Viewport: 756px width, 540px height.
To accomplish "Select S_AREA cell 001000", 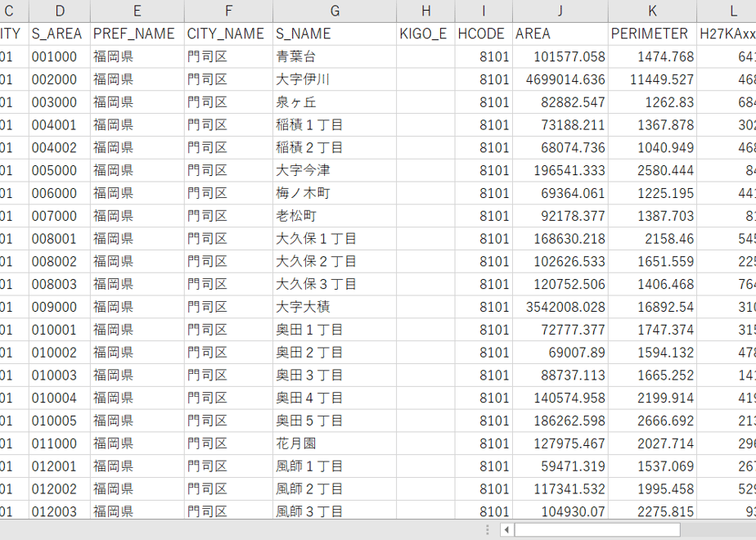I will [60, 57].
